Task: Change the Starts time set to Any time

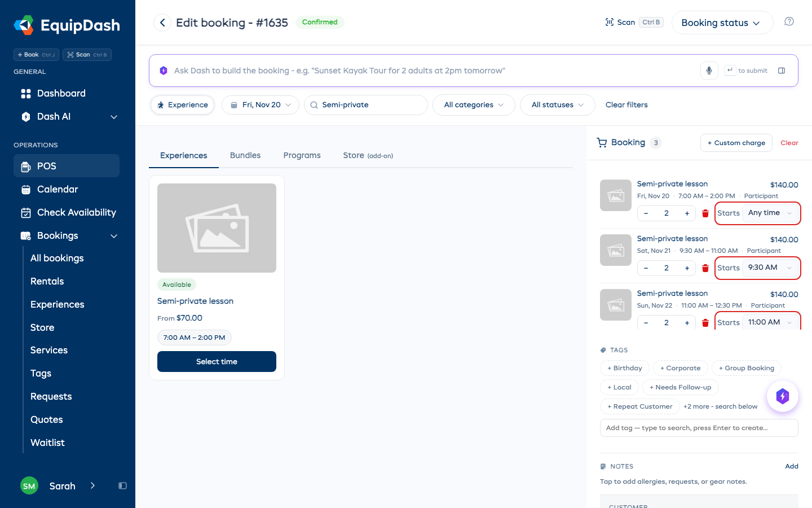Action: [770, 213]
